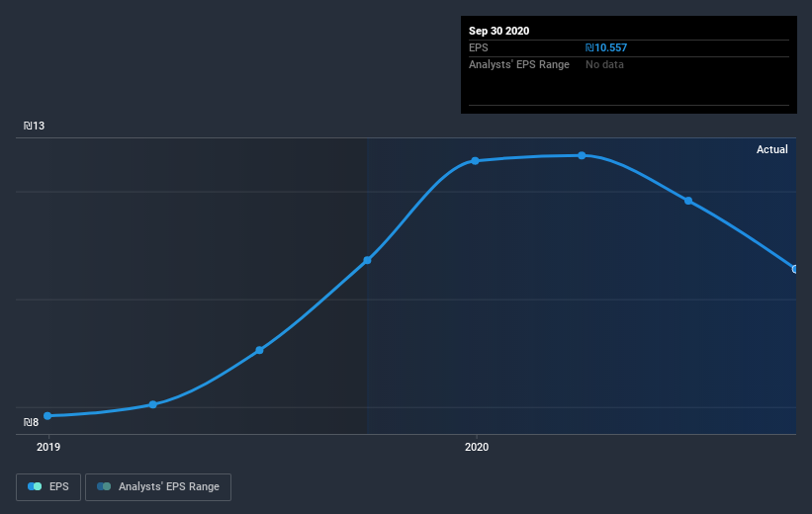Select the first data point at 2019 start

[x=47, y=416]
